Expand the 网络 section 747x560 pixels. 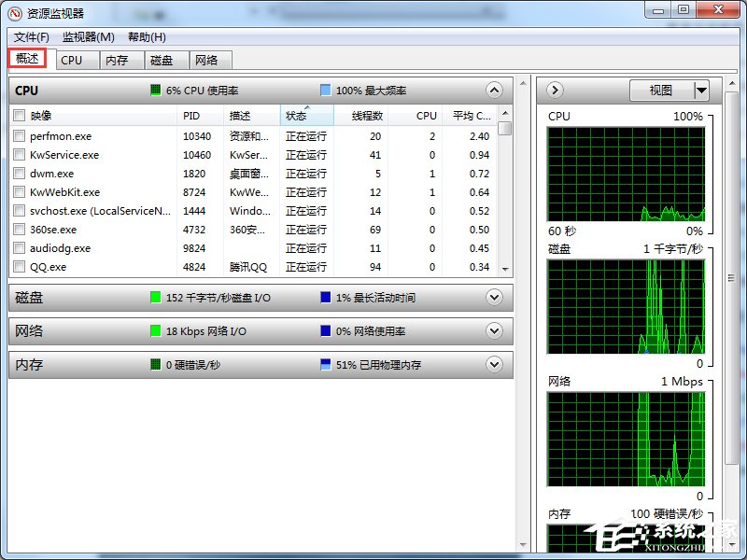click(x=494, y=330)
